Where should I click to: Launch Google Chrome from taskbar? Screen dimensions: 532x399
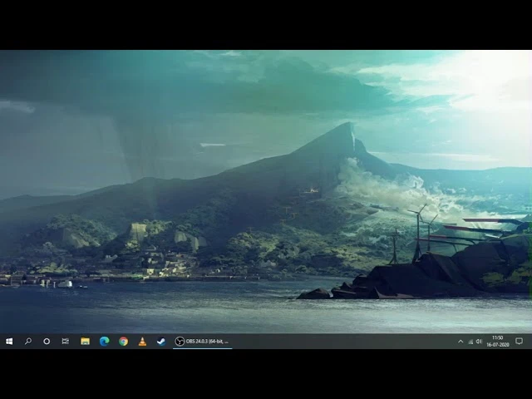coord(124,342)
